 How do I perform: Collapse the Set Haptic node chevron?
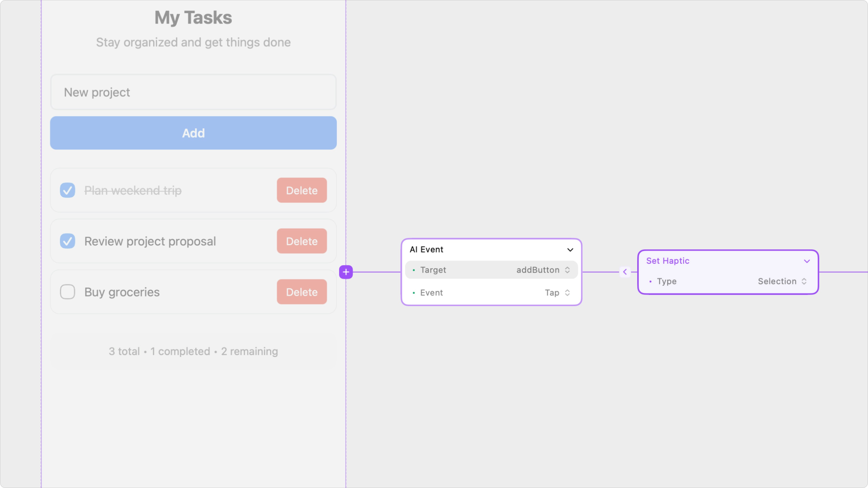point(807,261)
